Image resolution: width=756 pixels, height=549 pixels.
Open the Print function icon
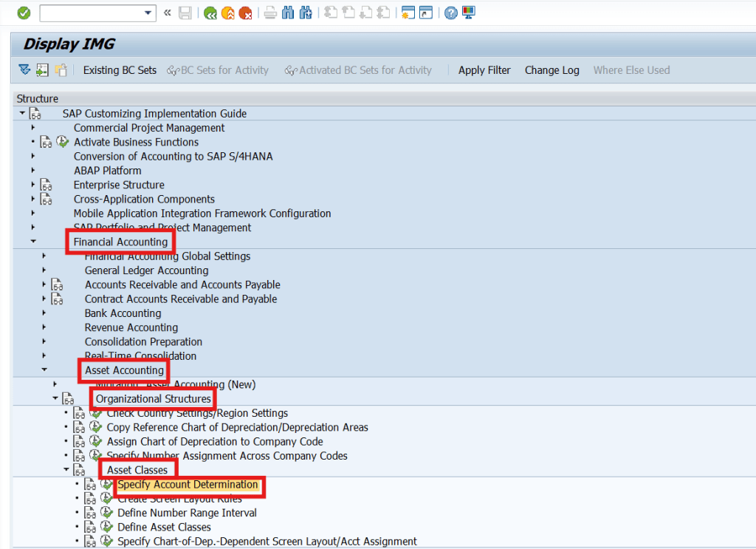[270, 12]
